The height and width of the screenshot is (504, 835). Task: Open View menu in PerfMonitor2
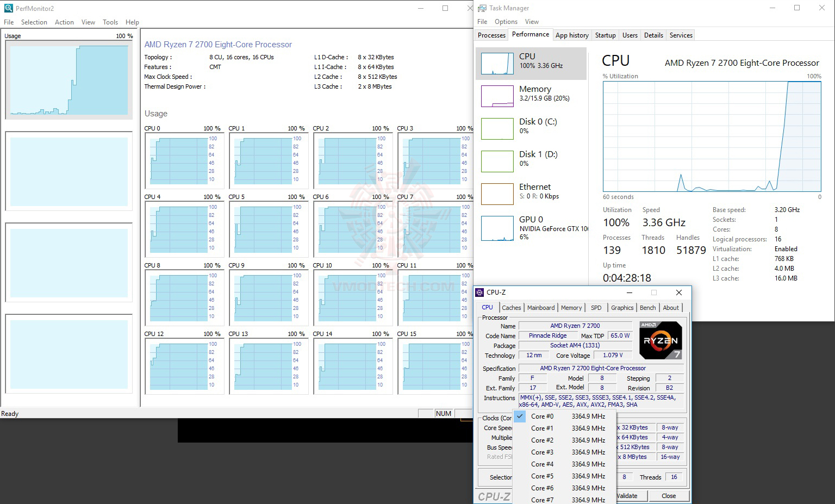click(88, 22)
